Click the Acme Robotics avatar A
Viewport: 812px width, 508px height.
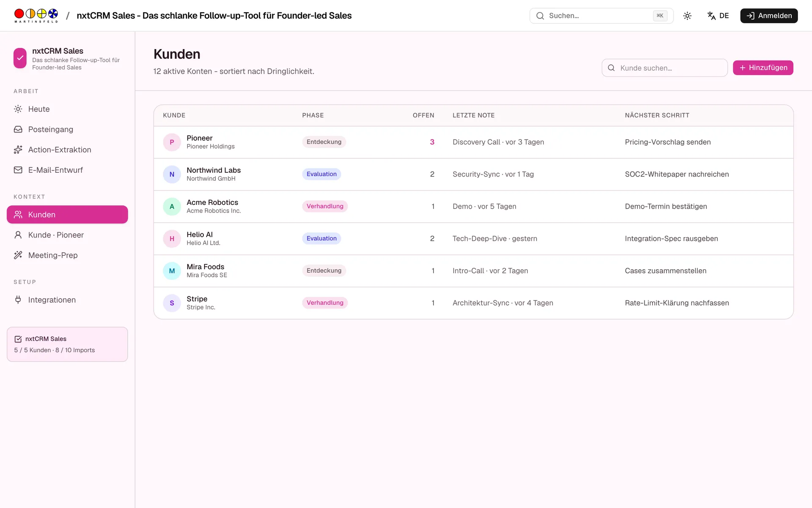click(x=172, y=207)
